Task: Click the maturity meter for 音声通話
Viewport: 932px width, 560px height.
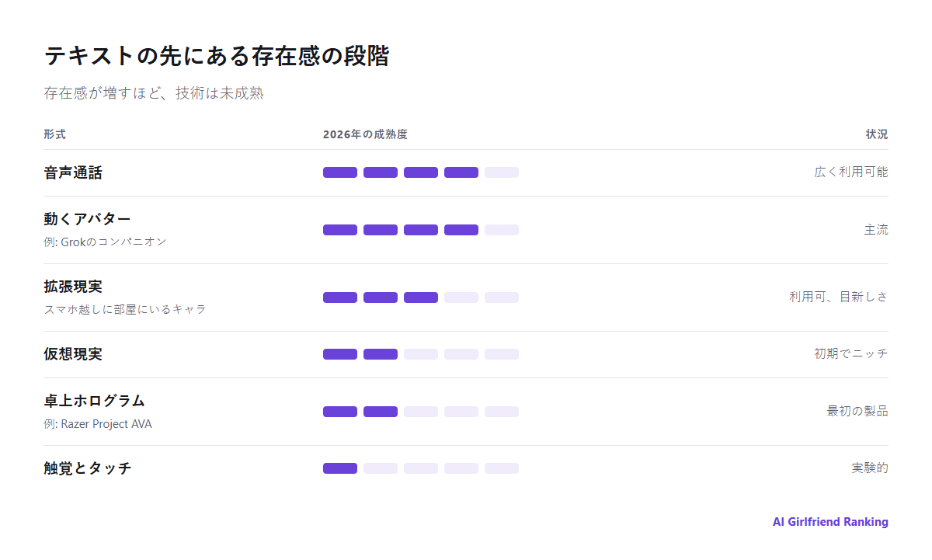Action: 421,172
